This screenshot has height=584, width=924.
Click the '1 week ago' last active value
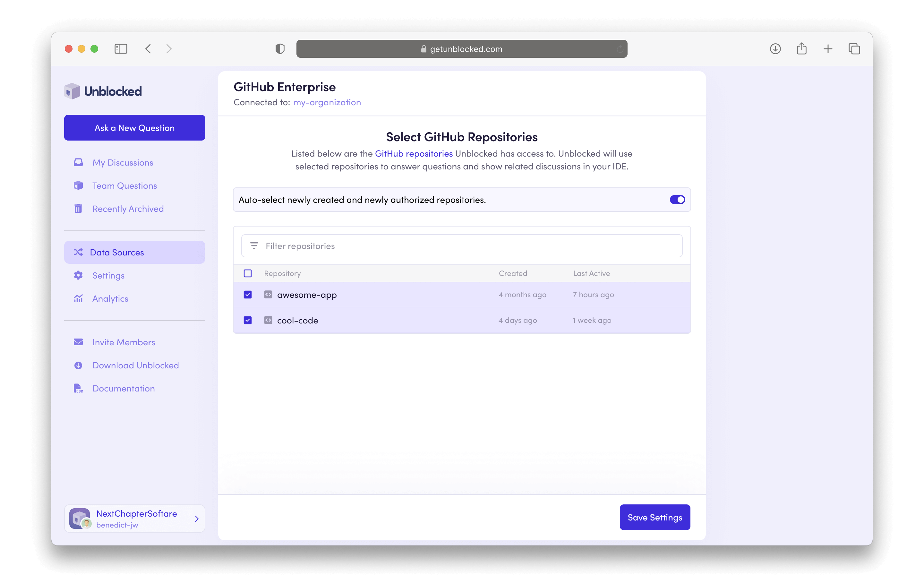click(x=592, y=320)
